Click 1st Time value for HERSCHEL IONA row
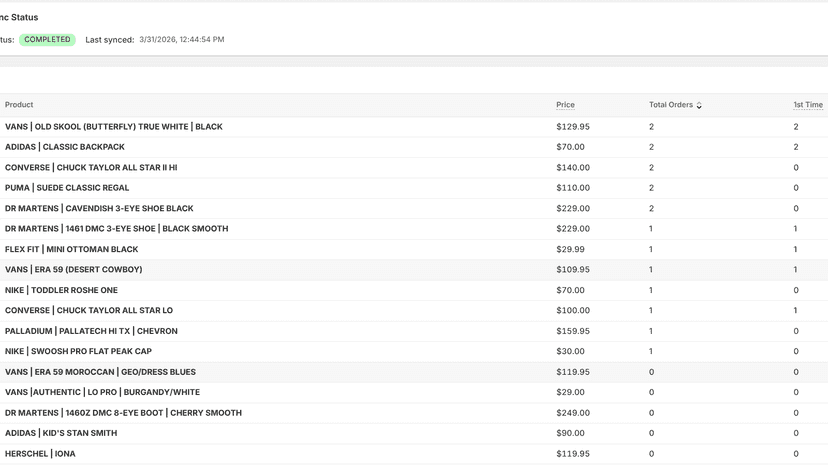This screenshot has height=466, width=828. (x=796, y=454)
